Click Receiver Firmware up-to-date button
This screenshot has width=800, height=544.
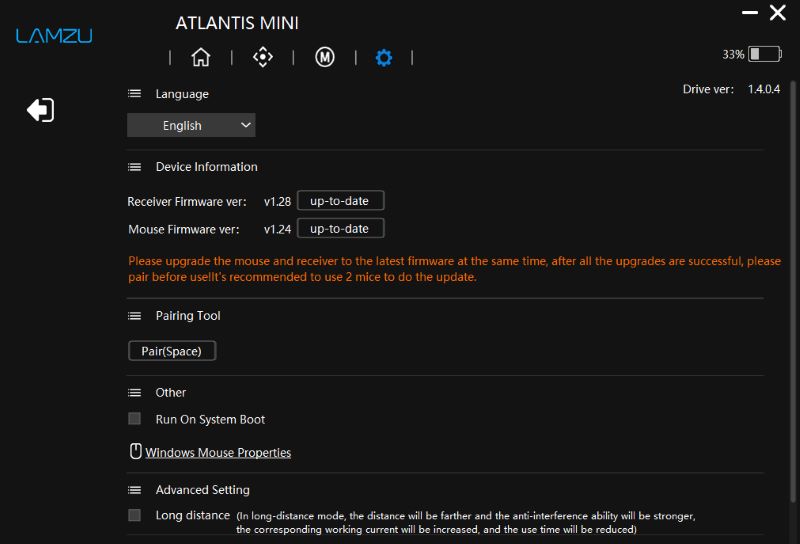(340, 201)
